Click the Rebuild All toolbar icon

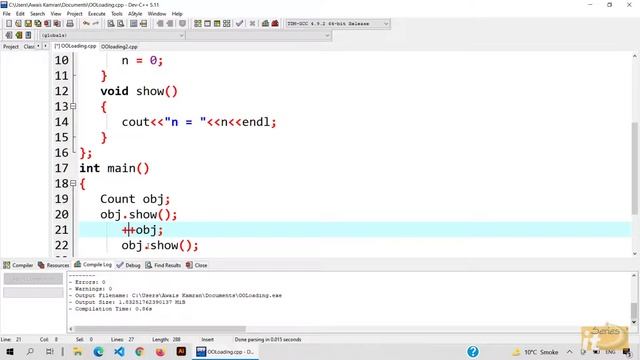227,24
